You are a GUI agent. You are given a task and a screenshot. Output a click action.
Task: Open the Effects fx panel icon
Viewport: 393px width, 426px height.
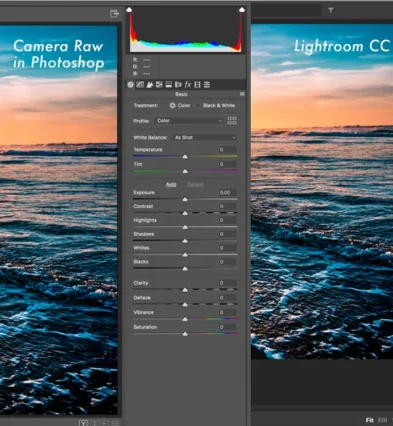(188, 85)
